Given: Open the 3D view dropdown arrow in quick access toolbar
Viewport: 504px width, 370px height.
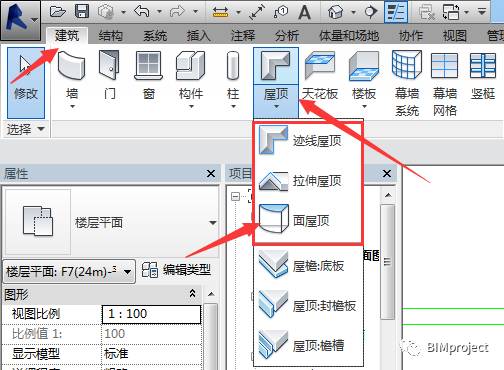Looking at the screenshot, I should [353, 13].
